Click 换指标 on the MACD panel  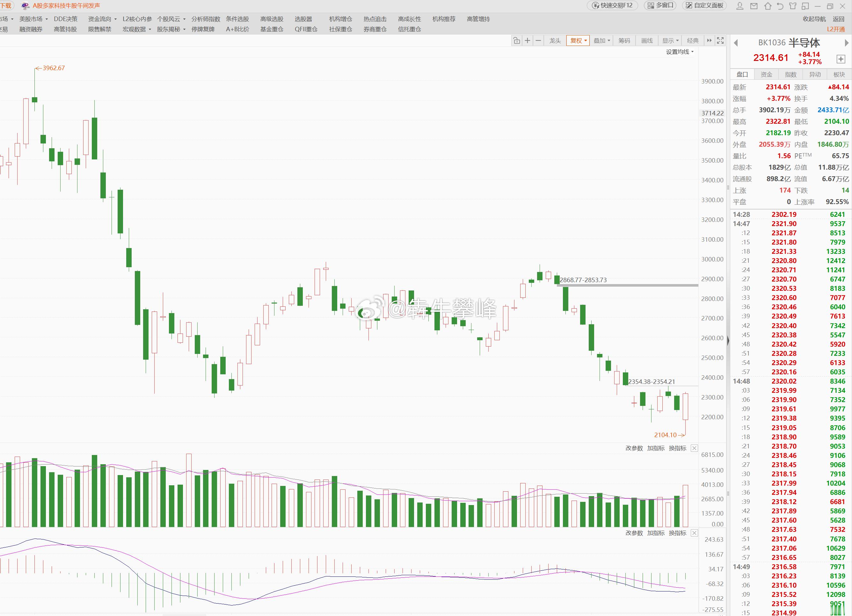[x=677, y=533]
